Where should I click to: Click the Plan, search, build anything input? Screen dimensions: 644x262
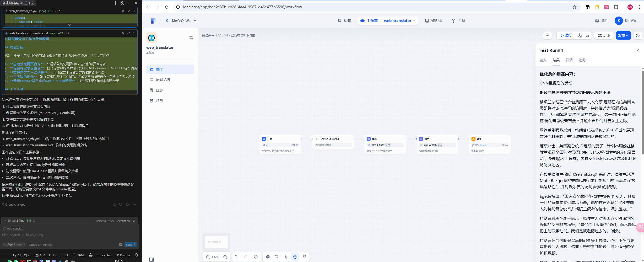click(x=69, y=235)
